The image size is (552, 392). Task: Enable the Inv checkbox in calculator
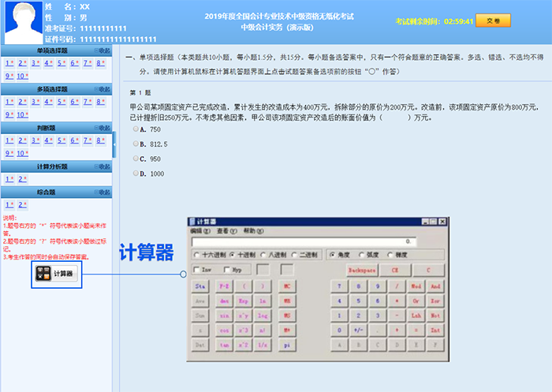click(197, 270)
